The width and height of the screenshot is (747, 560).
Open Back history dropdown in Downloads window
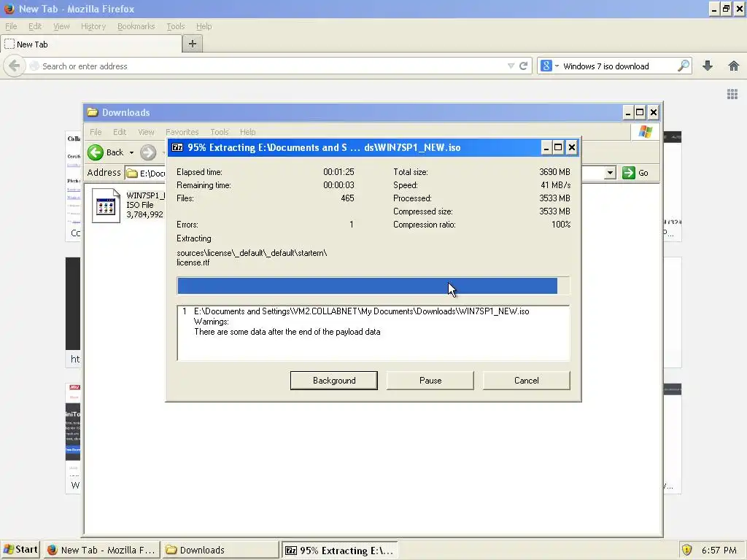[131, 153]
